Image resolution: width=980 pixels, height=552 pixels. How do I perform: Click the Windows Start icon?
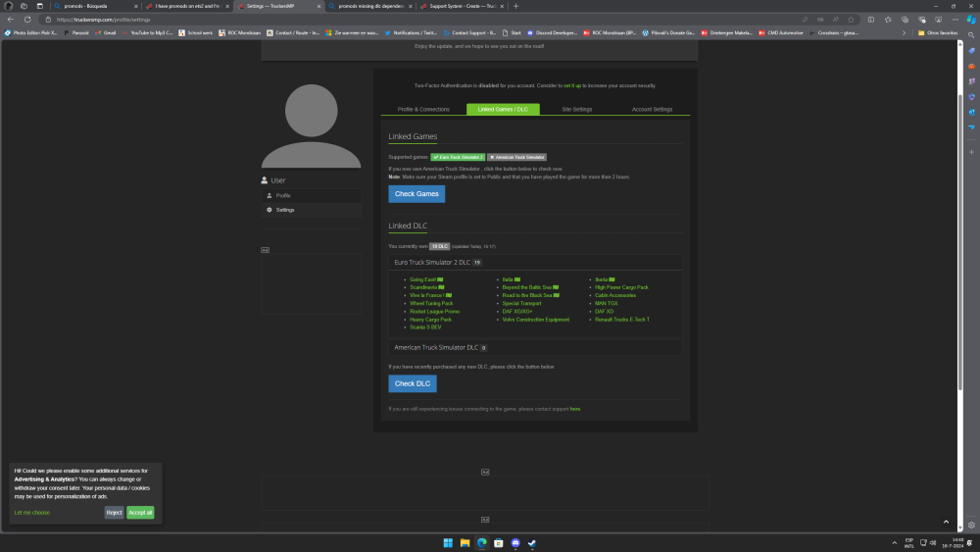(x=447, y=542)
